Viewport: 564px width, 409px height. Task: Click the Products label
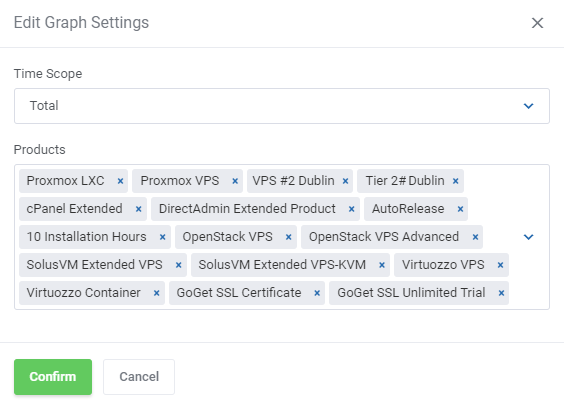point(40,150)
